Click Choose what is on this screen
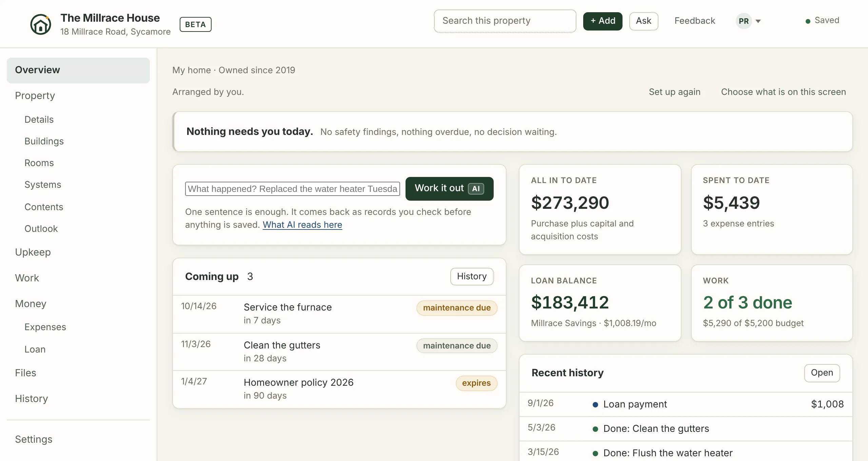868x461 pixels. pos(783,92)
